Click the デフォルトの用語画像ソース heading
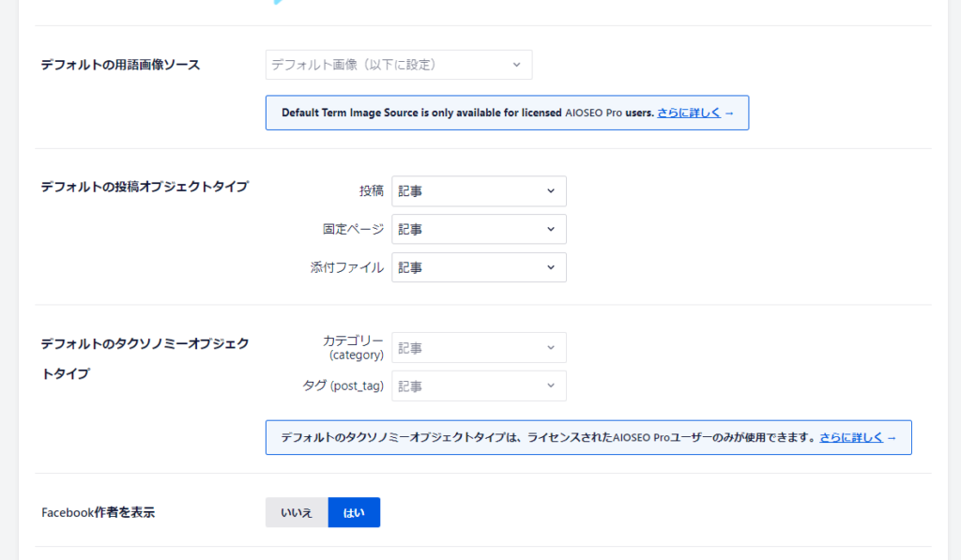961x560 pixels. (120, 65)
